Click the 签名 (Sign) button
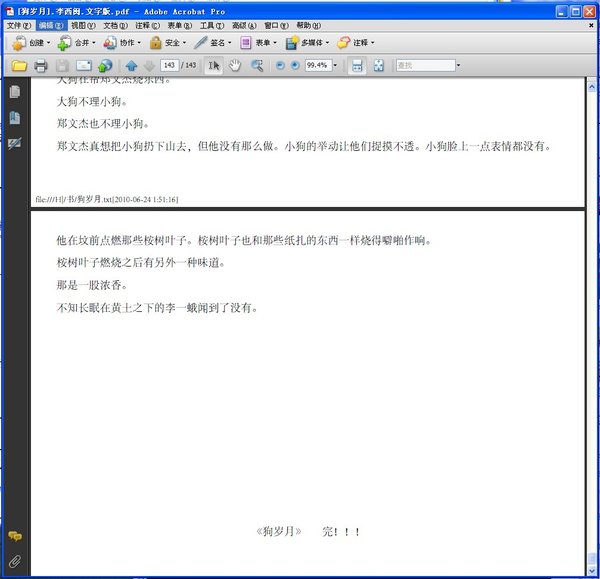The height and width of the screenshot is (579, 600). 213,43
